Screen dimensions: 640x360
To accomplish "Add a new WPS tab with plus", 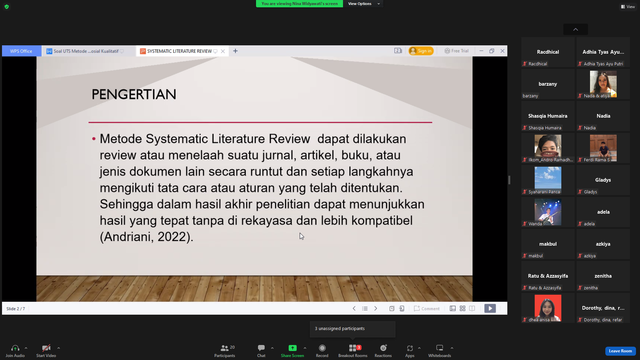I will point(235,51).
